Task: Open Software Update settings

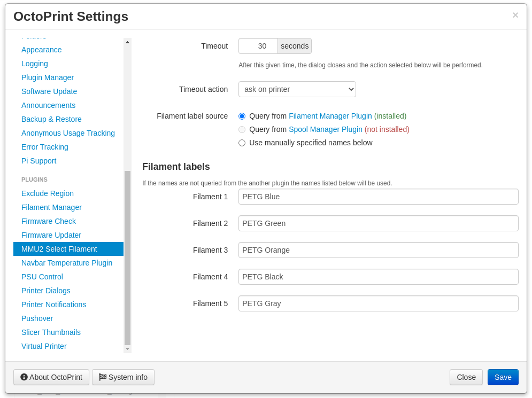Action: (x=49, y=91)
